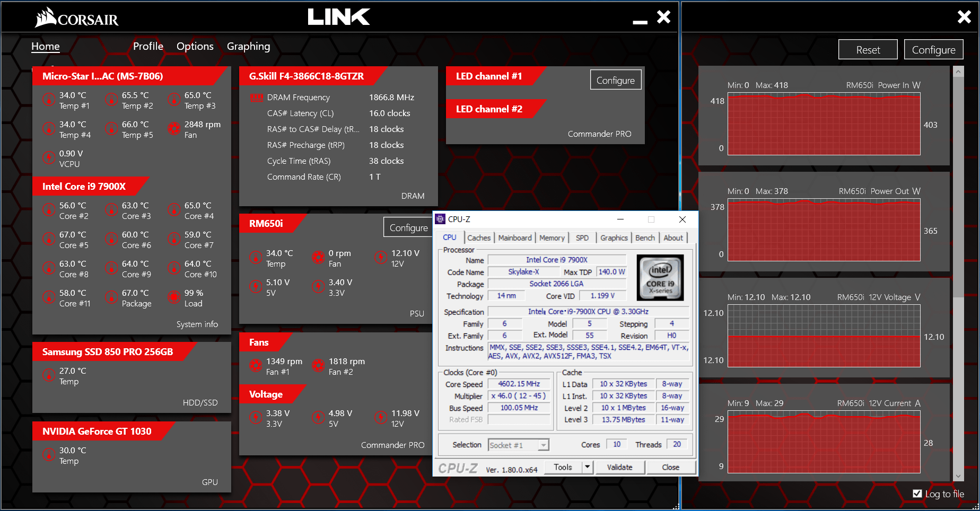980x511 pixels.
Task: Toggle the Log to file checkbox
Action: pyautogui.click(x=917, y=494)
